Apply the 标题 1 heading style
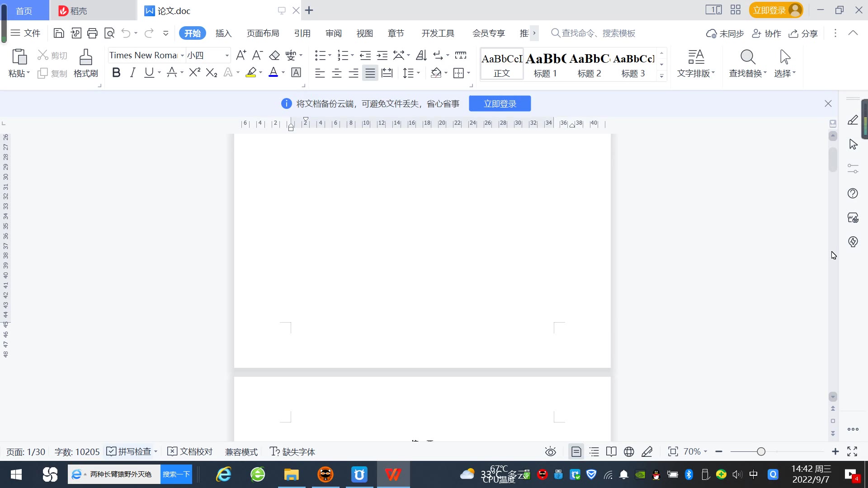Image resolution: width=868 pixels, height=488 pixels. tap(545, 65)
